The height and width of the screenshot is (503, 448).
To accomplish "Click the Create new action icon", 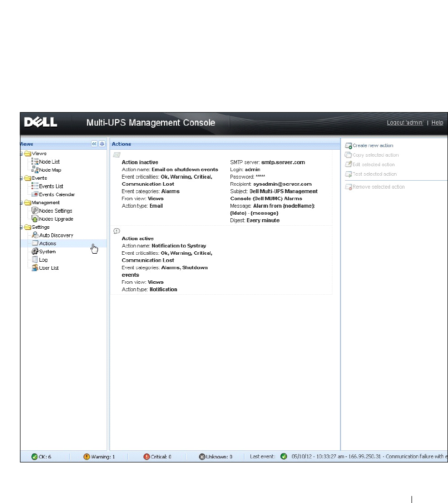I will 348,146.
